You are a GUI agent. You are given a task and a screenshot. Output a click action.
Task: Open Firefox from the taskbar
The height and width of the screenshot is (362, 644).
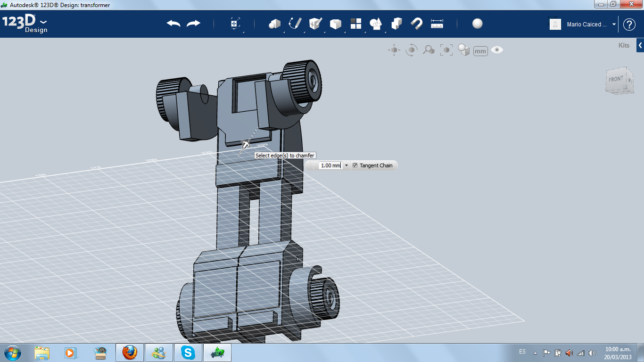pos(130,353)
